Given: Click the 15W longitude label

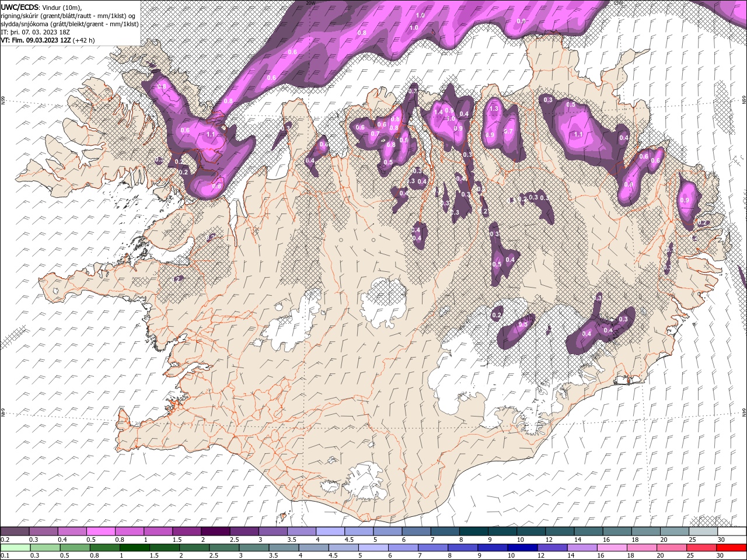Looking at the screenshot, I should (x=618, y=3).
